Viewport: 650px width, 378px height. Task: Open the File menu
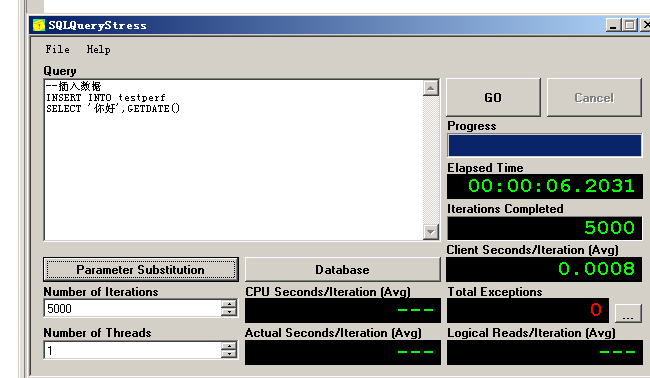pyautogui.click(x=58, y=49)
